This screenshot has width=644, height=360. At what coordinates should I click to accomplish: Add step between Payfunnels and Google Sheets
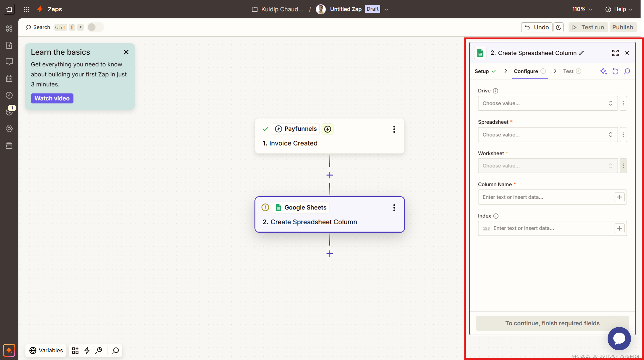click(330, 175)
